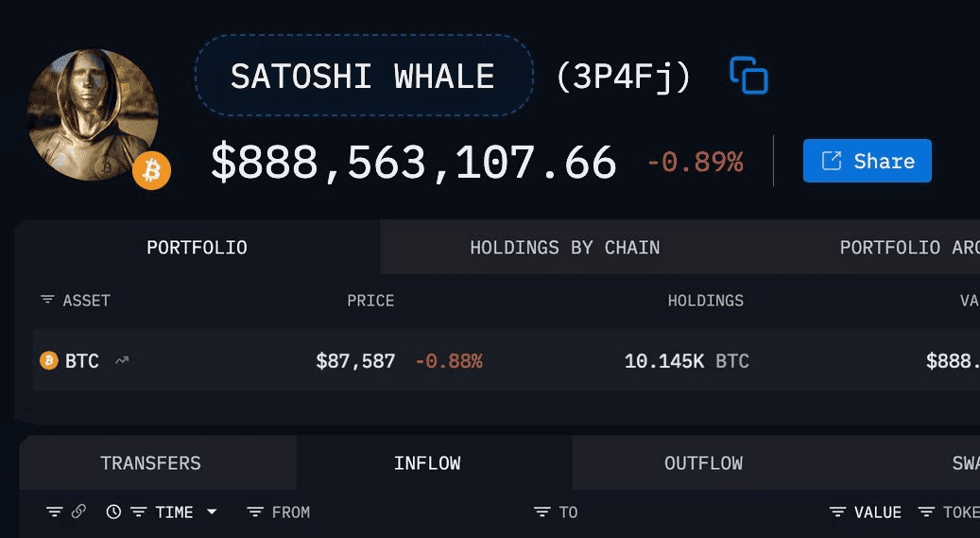Image resolution: width=980 pixels, height=538 pixels.
Task: Open the TOKEN column filter
Action: (x=926, y=512)
